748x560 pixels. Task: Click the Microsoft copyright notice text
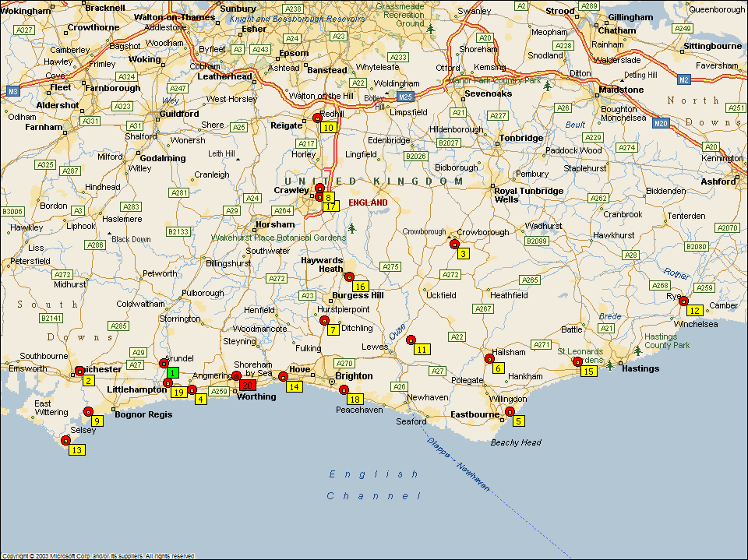[97, 556]
